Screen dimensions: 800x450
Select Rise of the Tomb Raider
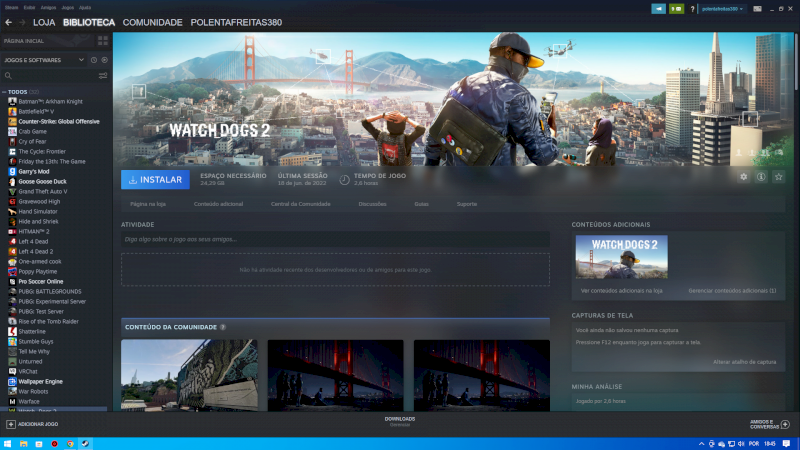(x=48, y=321)
